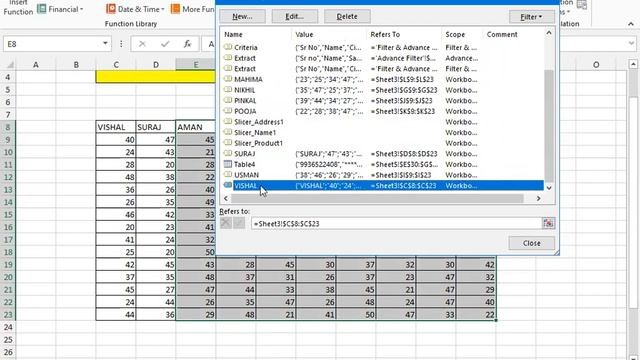
Task: Open the More Functions dropdown
Action: tap(193, 9)
